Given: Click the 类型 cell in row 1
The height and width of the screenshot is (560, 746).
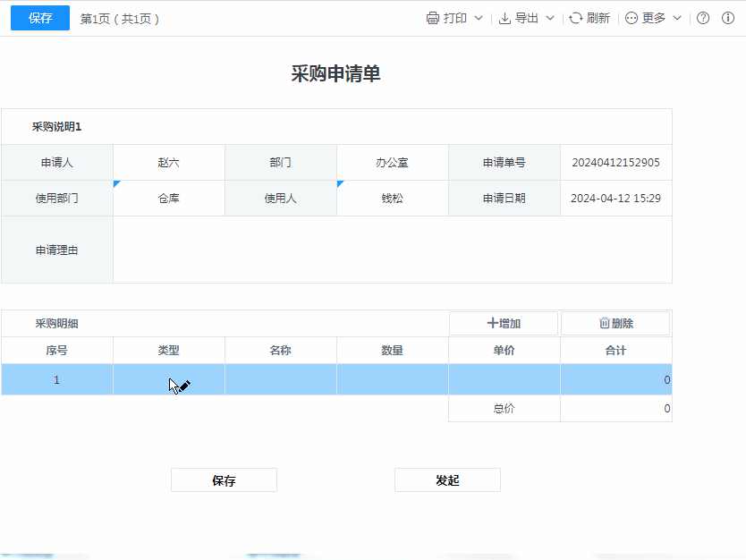Looking at the screenshot, I should [x=168, y=379].
